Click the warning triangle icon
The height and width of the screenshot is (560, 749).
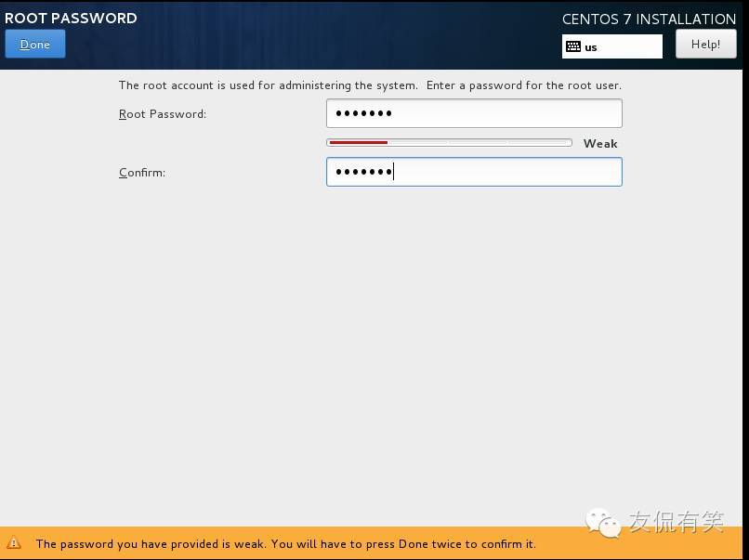pyautogui.click(x=14, y=543)
